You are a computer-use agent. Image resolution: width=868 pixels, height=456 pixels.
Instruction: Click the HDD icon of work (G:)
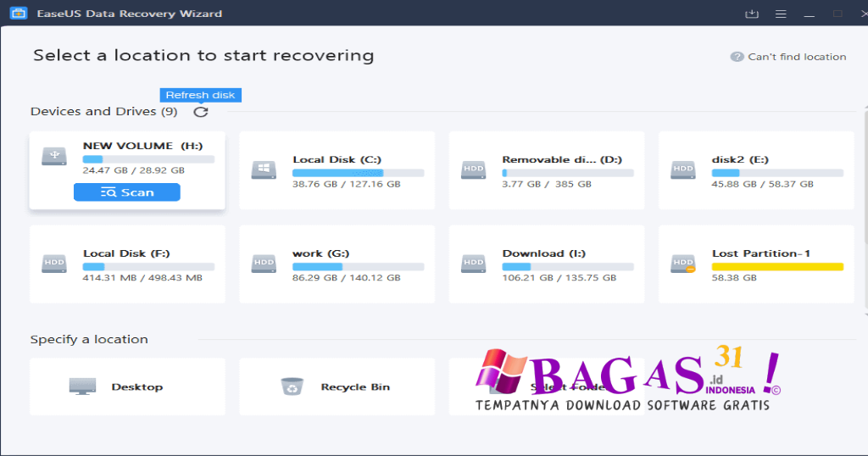(264, 264)
